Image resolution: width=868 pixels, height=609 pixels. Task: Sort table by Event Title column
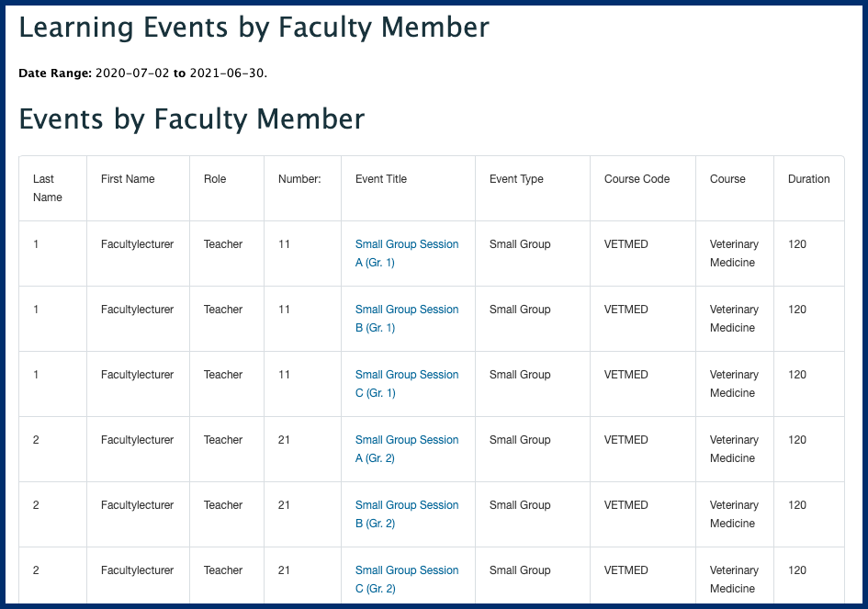[381, 179]
